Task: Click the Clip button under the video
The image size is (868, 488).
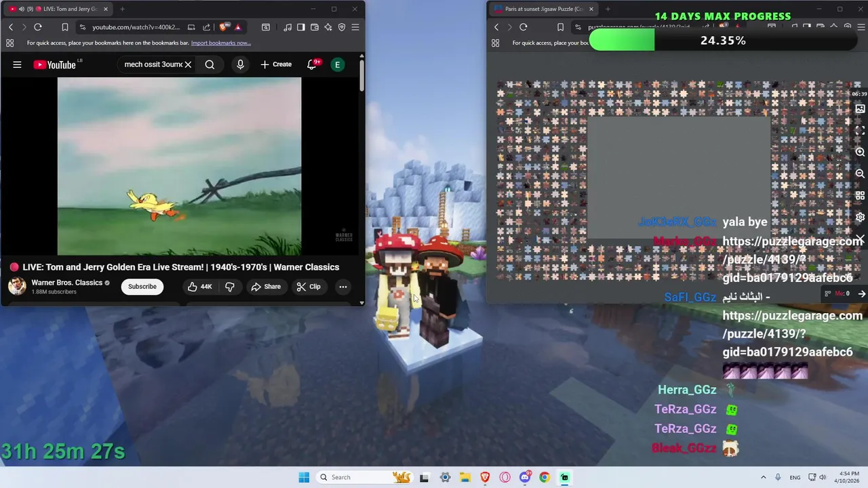Action: 309,287
